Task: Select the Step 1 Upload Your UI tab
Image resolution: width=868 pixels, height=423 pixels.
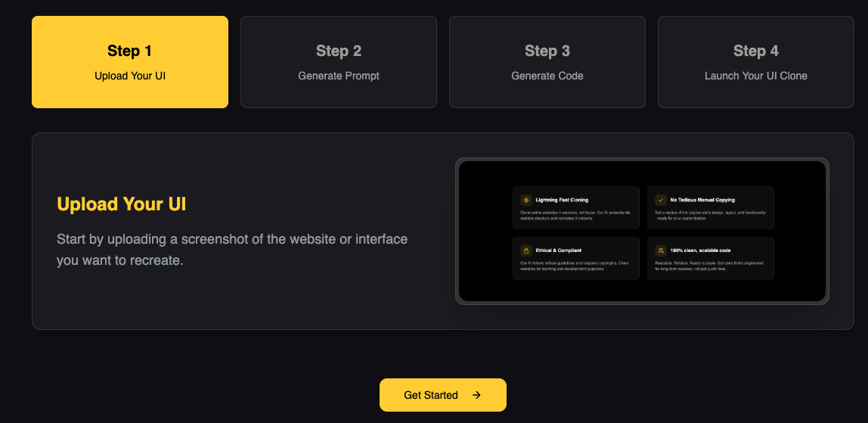Action: click(x=130, y=62)
